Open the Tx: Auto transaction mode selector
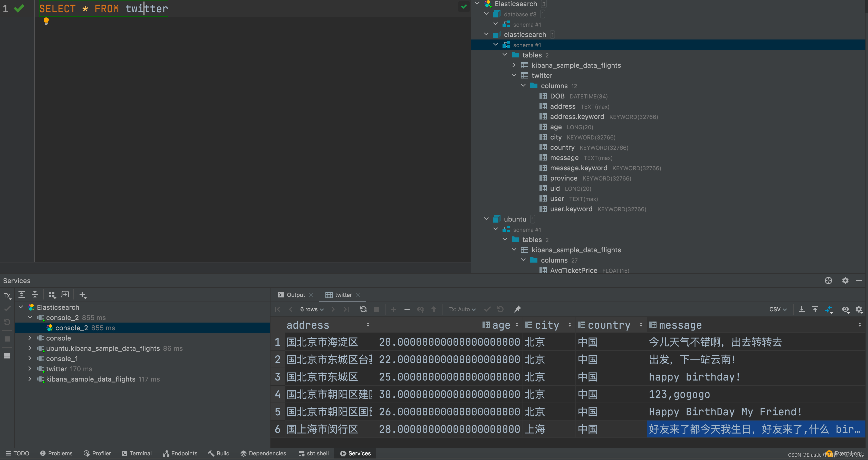868x460 pixels. click(x=462, y=309)
